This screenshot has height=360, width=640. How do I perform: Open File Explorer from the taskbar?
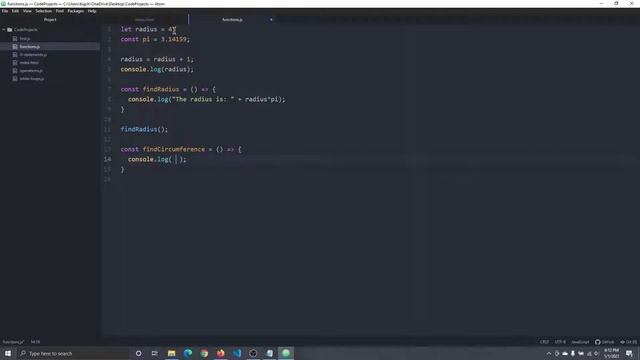[171, 353]
